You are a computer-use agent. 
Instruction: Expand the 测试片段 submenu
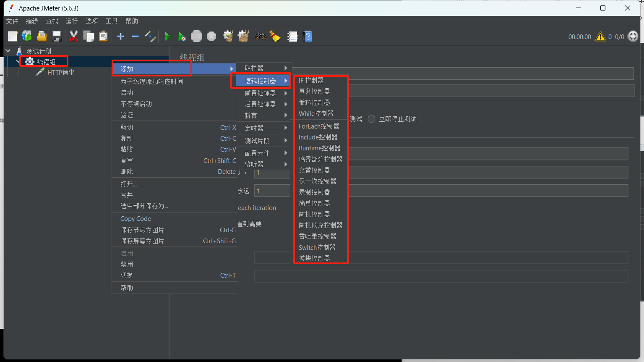pyautogui.click(x=263, y=141)
